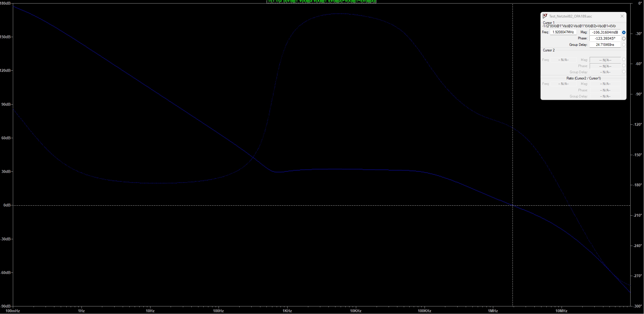The width and height of the screenshot is (644, 314).
Task: Click the green trace label at top
Action: click(321, 1)
